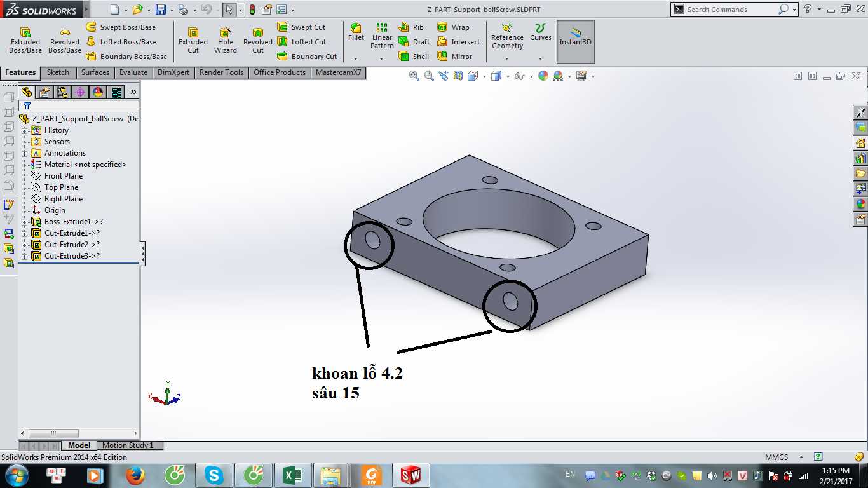This screenshot has height=488, width=868.
Task: Click the Windows Start button
Action: click(x=17, y=475)
